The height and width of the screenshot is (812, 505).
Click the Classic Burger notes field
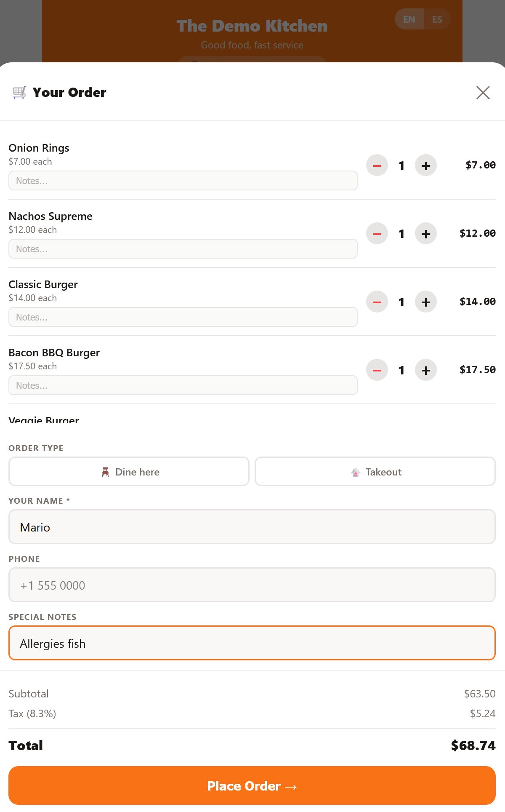pyautogui.click(x=183, y=317)
